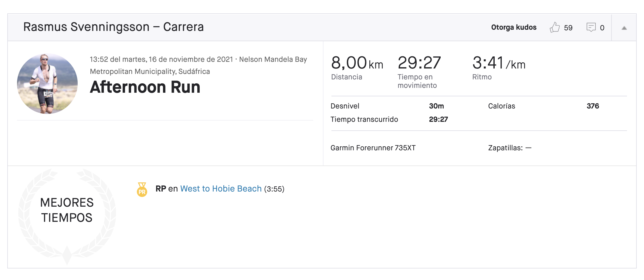Click the kudos thumbs-up icon

[554, 27]
